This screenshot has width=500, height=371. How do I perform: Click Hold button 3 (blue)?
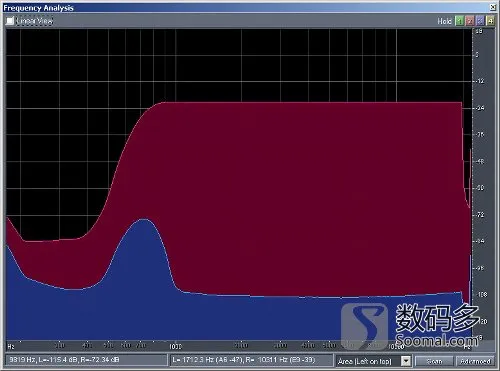(480, 21)
